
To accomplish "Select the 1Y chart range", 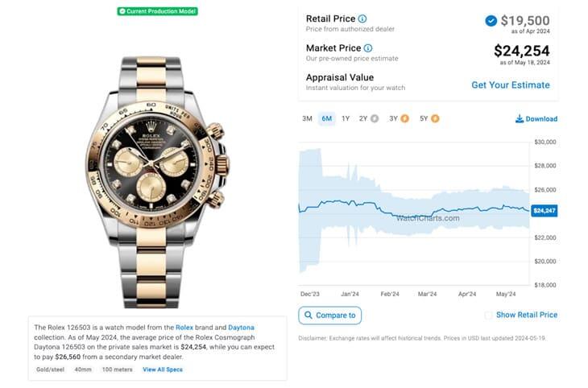I will pyautogui.click(x=346, y=118).
